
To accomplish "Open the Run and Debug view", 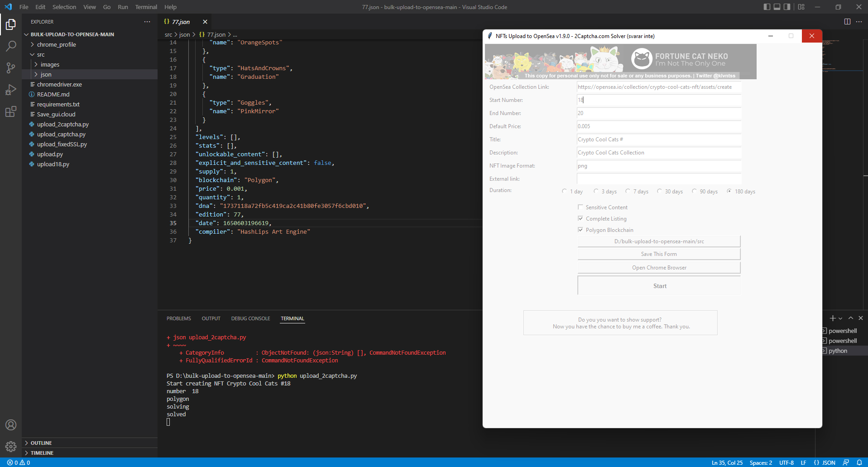I will click(11, 90).
